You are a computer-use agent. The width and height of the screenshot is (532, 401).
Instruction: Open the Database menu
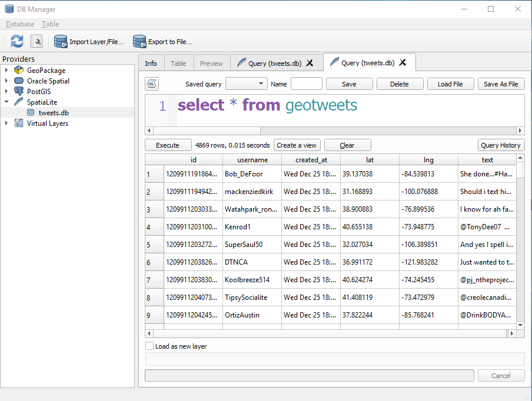pos(20,24)
